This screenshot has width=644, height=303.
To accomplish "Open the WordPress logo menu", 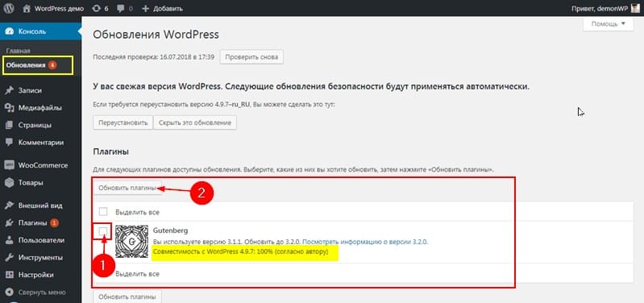I will pos(9,8).
